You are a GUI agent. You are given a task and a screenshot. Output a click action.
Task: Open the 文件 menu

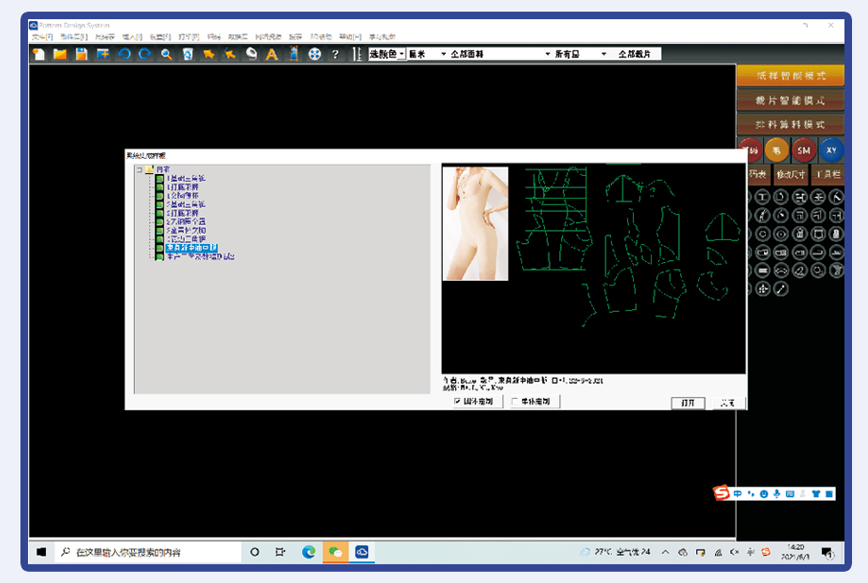click(x=41, y=36)
